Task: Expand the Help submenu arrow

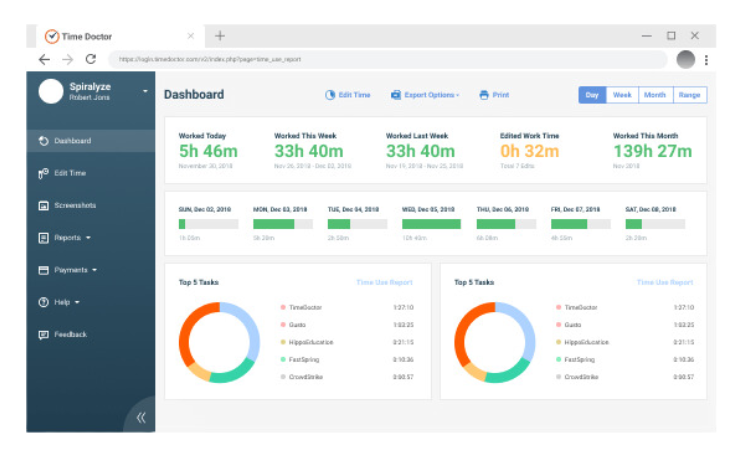Action: click(x=77, y=302)
